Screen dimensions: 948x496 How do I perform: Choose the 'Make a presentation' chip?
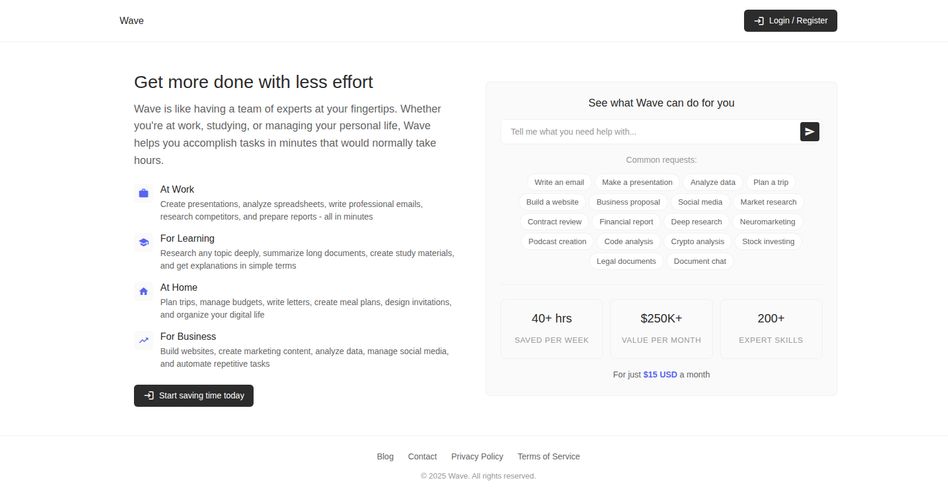coord(637,182)
